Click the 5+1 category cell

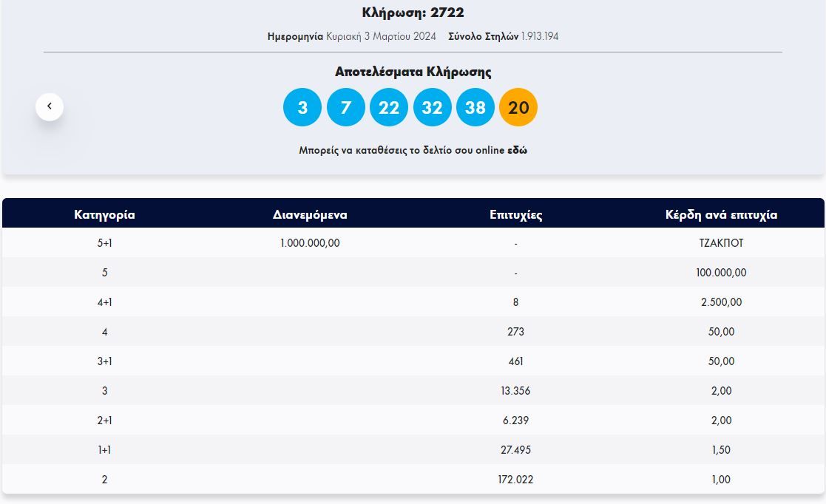click(104, 243)
